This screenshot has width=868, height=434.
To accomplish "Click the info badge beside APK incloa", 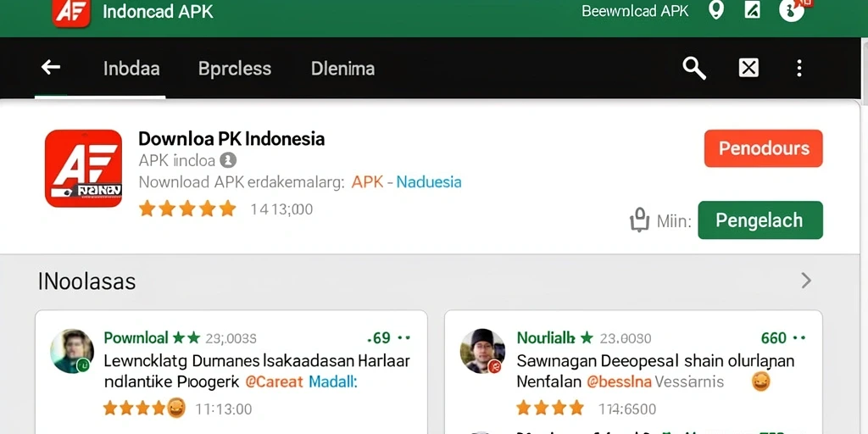I will [228, 160].
